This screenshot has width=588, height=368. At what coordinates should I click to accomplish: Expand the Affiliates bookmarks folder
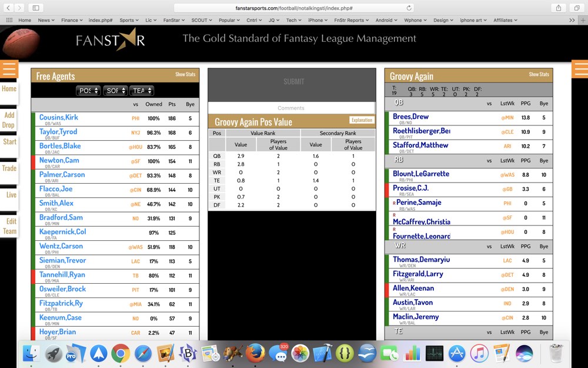click(x=506, y=20)
